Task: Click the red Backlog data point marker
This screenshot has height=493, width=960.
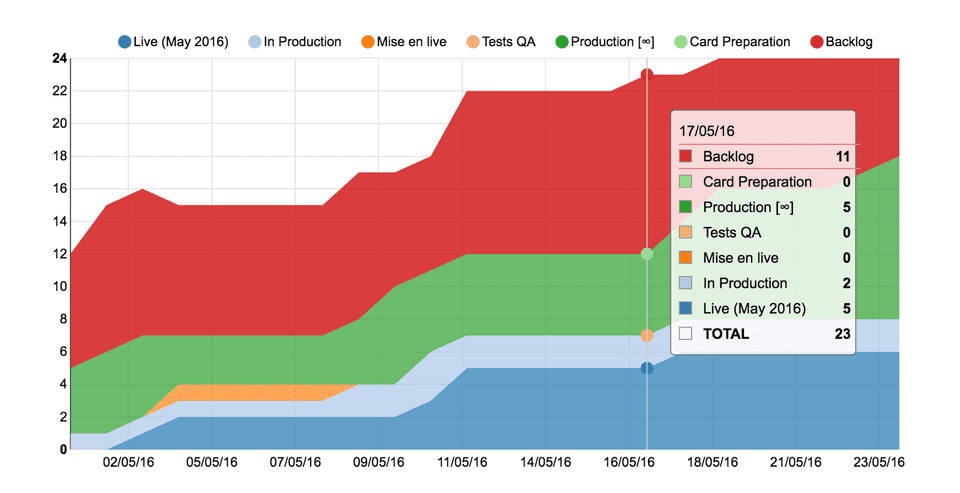Action: pyautogui.click(x=647, y=75)
